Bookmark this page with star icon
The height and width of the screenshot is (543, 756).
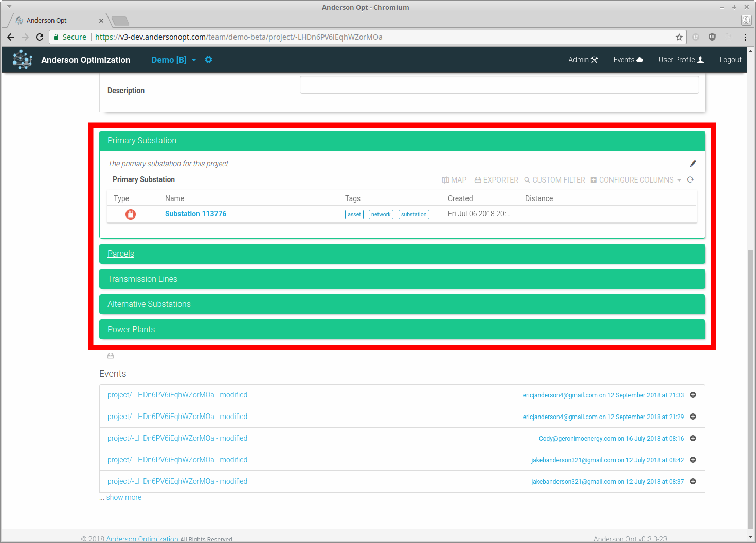point(679,37)
